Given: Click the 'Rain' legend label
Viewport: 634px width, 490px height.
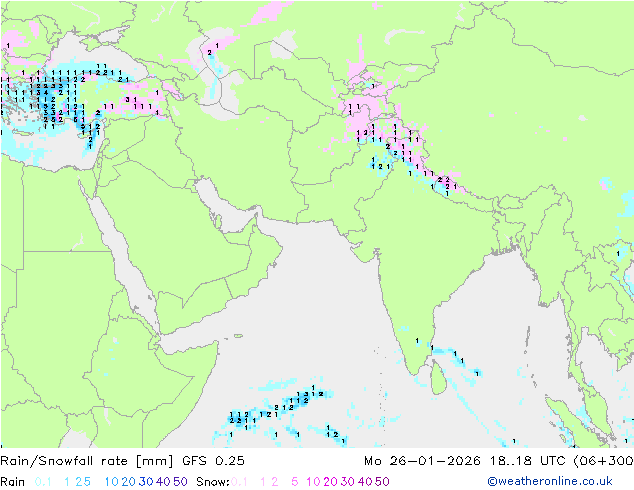Looking at the screenshot, I should click(x=13, y=482).
